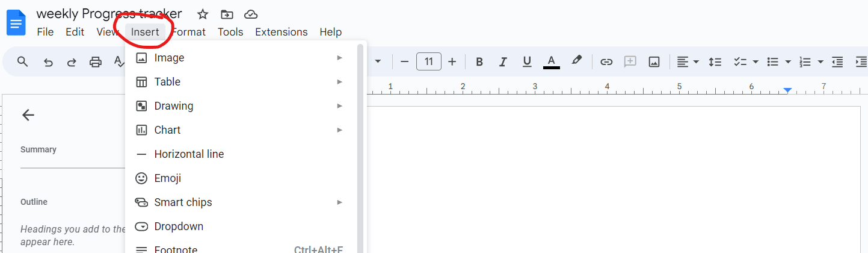Open the text alignment dropdown
The height and width of the screenshot is (253, 868).
coord(688,61)
